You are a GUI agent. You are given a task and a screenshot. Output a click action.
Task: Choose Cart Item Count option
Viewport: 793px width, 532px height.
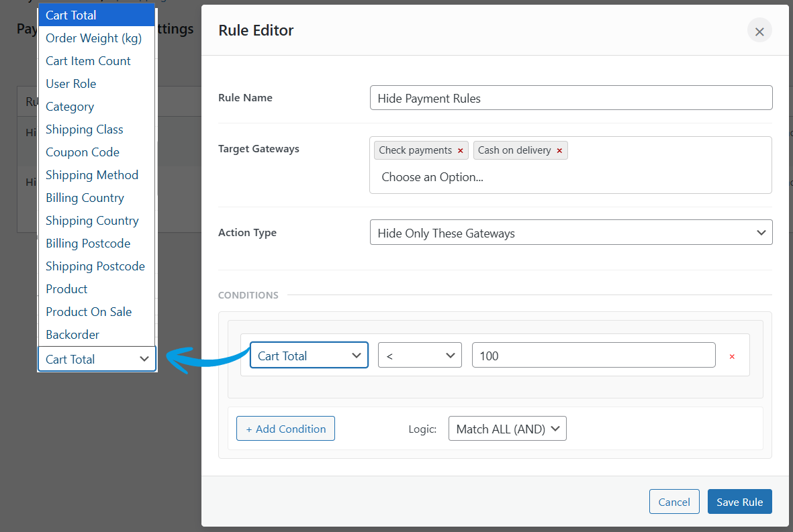tap(88, 61)
